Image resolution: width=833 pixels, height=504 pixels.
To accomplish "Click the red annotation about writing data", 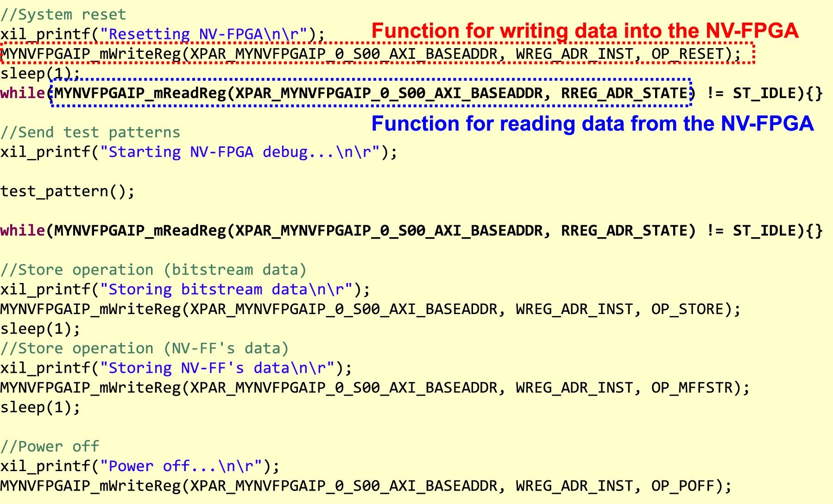I will coord(585,31).
